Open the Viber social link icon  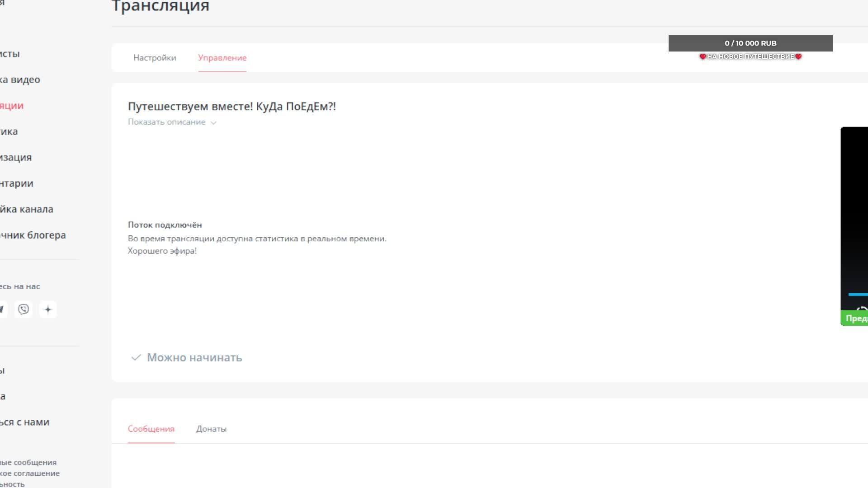click(x=24, y=310)
